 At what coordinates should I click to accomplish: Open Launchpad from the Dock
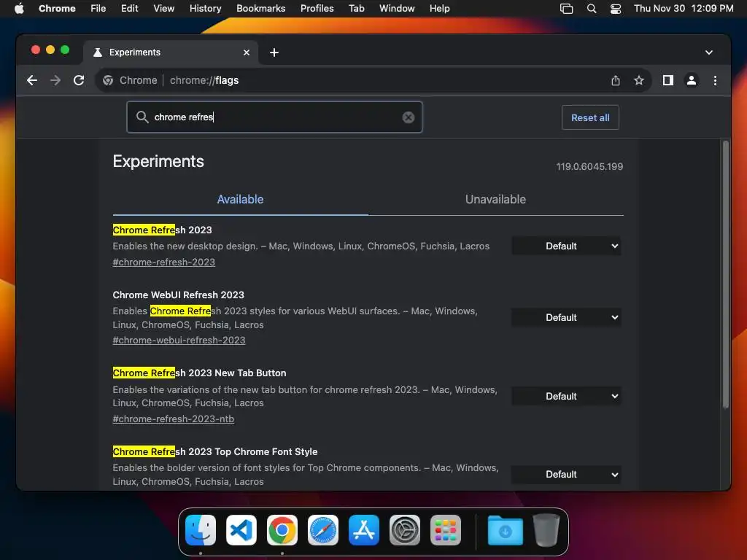446,530
